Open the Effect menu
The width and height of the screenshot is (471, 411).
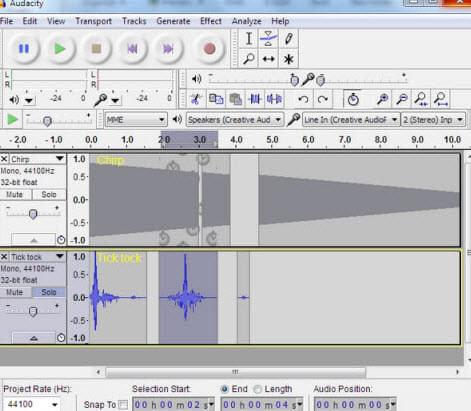tap(211, 21)
